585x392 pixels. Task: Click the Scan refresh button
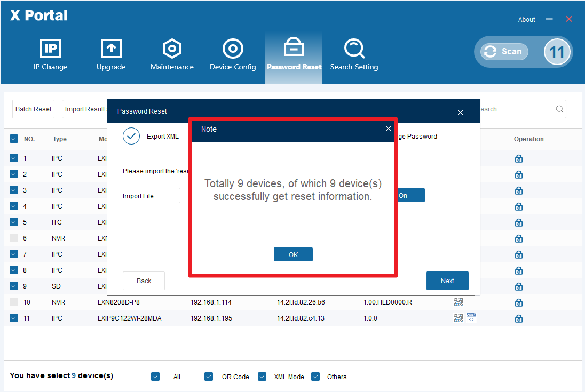pos(504,52)
